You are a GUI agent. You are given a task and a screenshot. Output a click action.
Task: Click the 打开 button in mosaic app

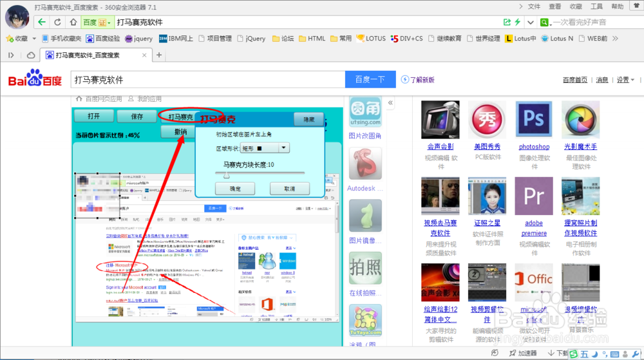(93, 116)
